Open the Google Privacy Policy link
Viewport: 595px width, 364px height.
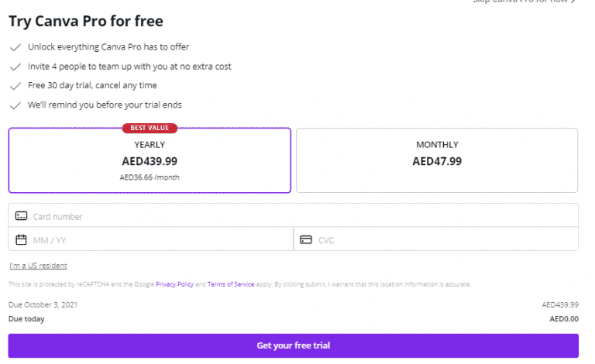[x=174, y=285]
